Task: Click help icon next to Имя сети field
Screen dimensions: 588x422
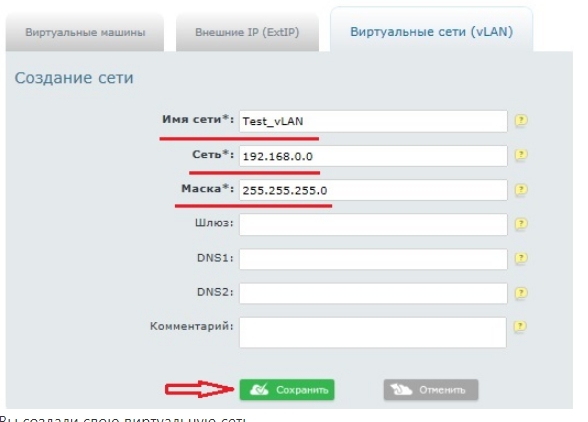Action: coord(521,120)
